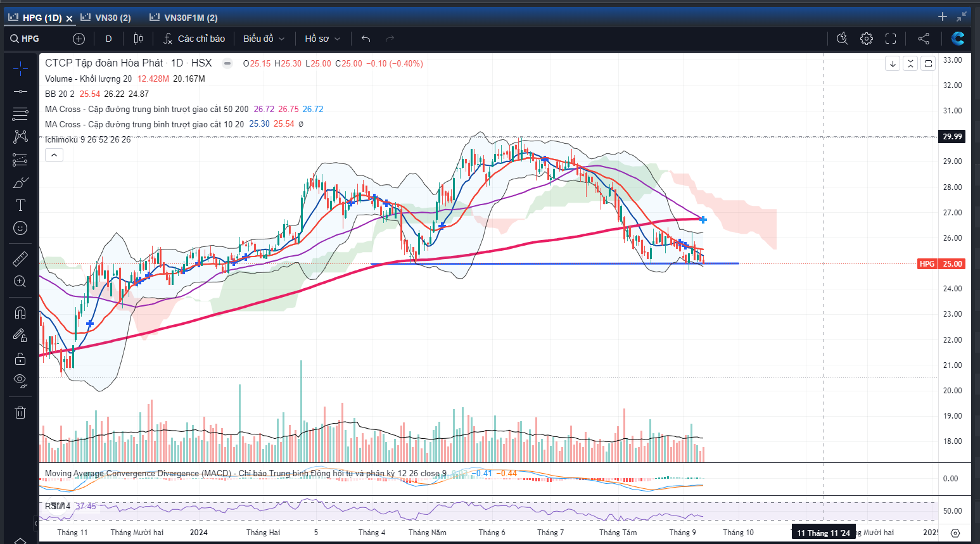The image size is (980, 544).
Task: Select the brush drawing tool
Action: (20, 182)
